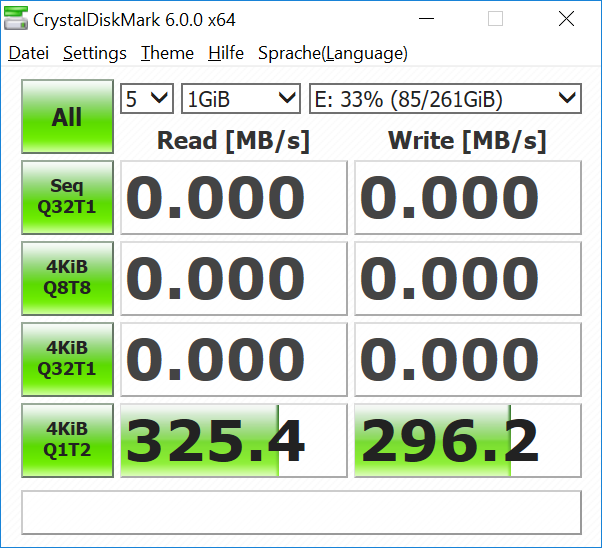Image resolution: width=607 pixels, height=551 pixels.
Task: Click the Read [MB/s] column header
Action: tap(233, 141)
